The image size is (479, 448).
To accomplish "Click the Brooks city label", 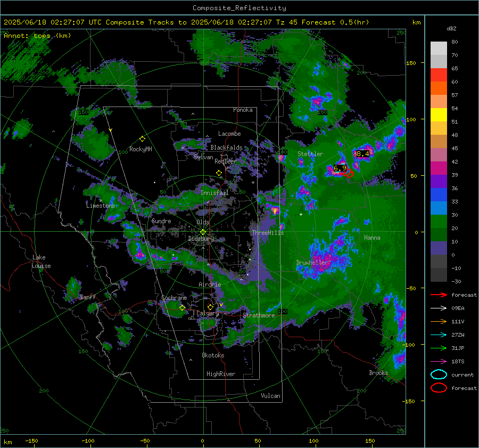I will pos(378,373).
